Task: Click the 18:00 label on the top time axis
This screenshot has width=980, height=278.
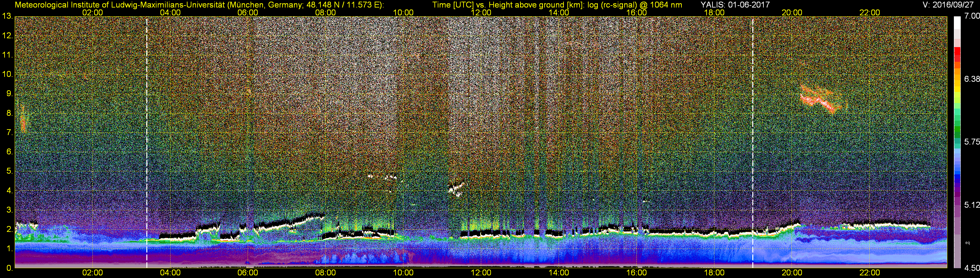Action: point(714,12)
